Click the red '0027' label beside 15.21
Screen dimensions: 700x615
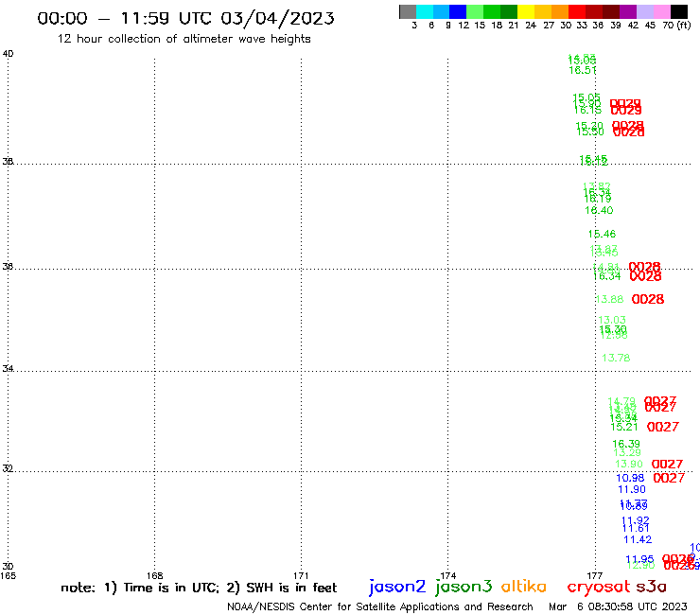tap(663, 427)
